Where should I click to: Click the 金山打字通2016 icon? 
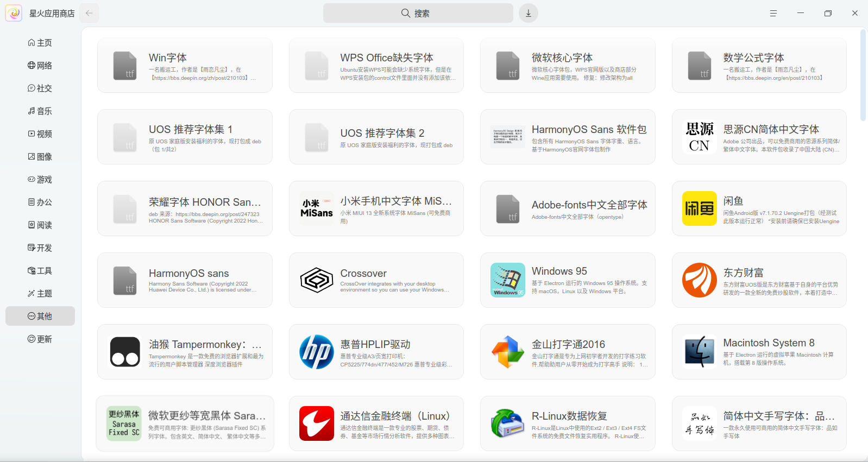[x=508, y=352]
